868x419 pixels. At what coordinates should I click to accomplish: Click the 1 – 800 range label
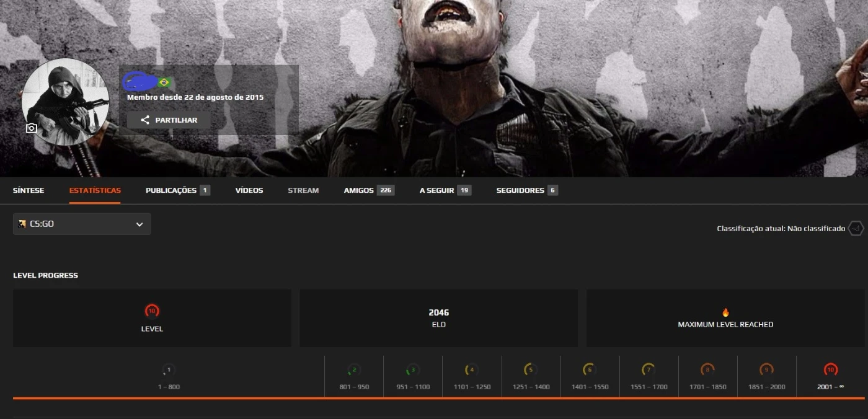click(169, 387)
